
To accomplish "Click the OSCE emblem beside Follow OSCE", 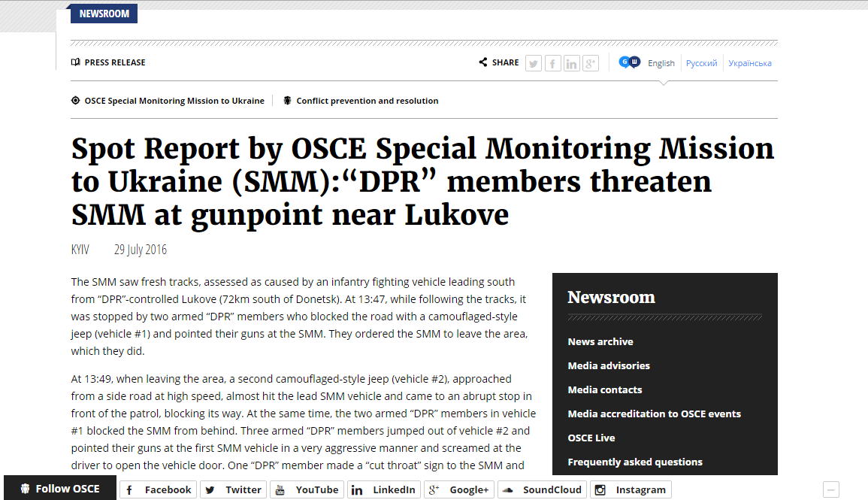I will [25, 489].
